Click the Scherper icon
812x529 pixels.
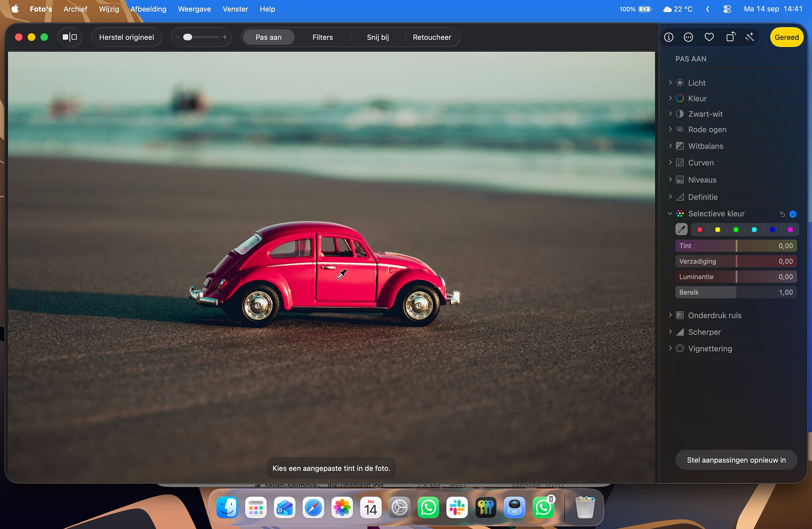tap(680, 332)
